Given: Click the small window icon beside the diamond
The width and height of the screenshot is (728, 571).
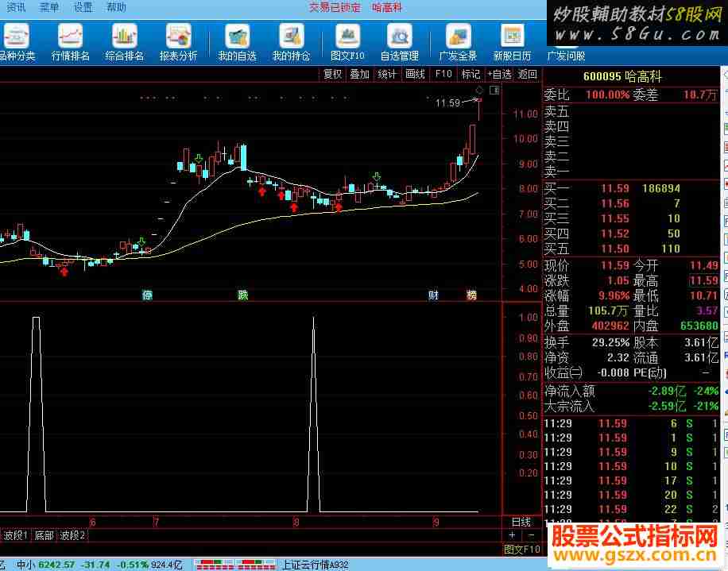Looking at the screenshot, I should point(494,90).
